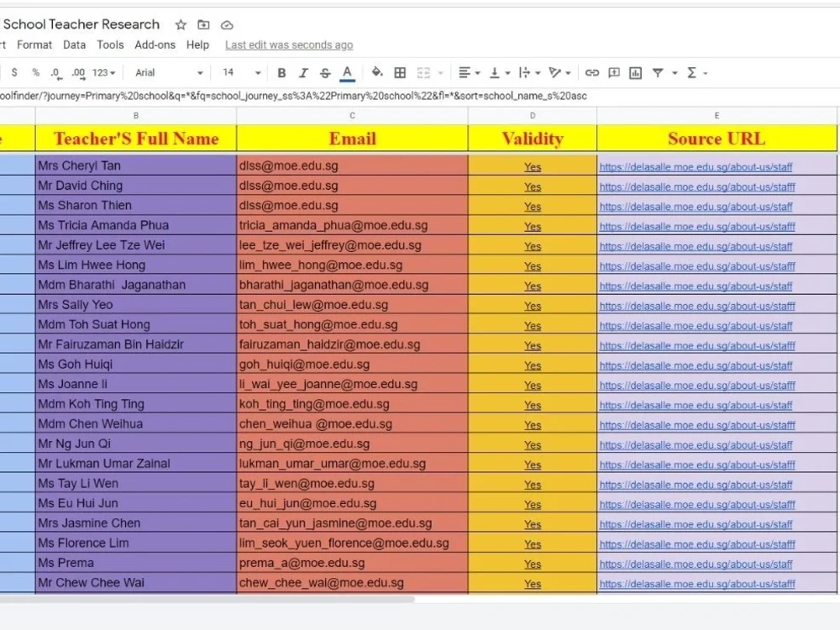Image resolution: width=840 pixels, height=630 pixels.
Task: Select column E header
Action: 717,116
